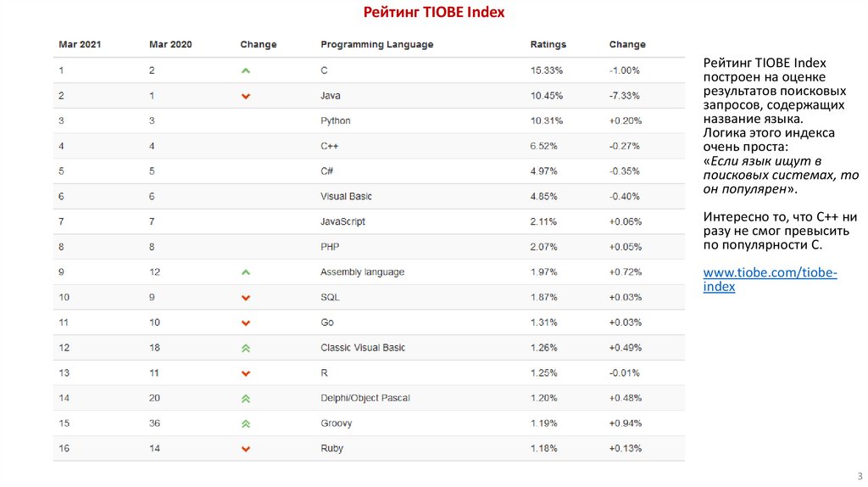Click the green up arrow for Assembly language
The height and width of the screenshot is (487, 868).
coord(246,272)
